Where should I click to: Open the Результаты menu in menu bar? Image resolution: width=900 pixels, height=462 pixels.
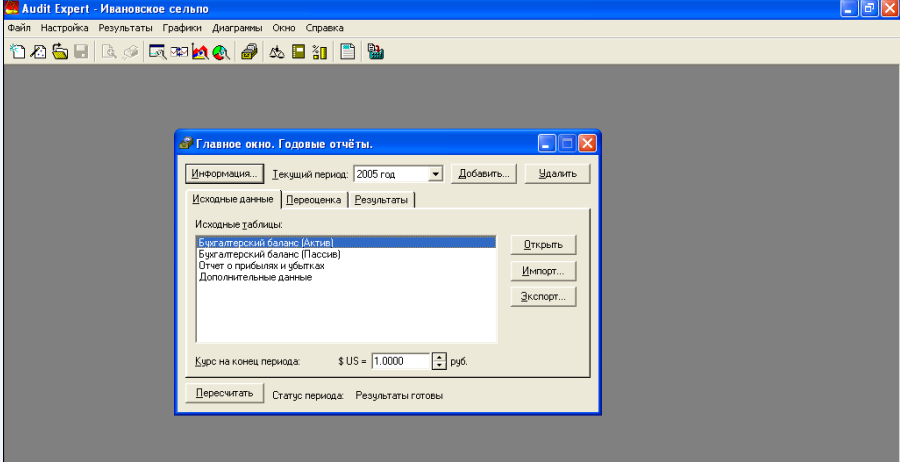[125, 28]
